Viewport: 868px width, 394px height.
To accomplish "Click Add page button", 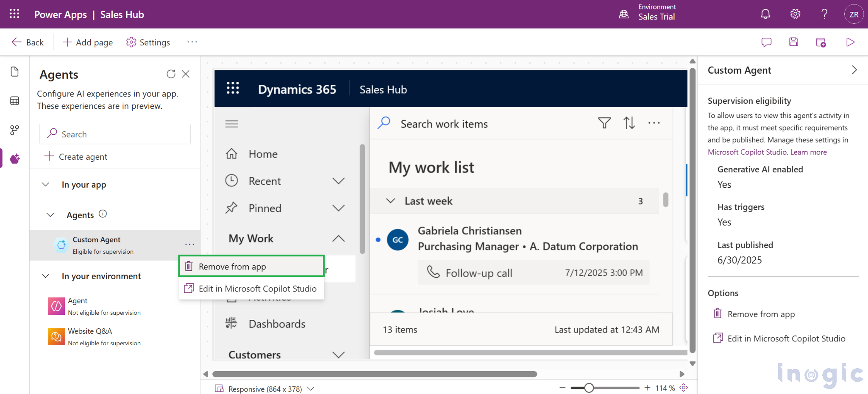I will [x=88, y=42].
